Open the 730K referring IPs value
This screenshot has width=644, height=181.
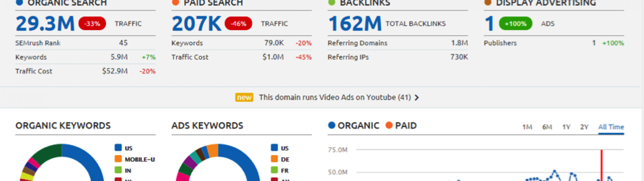click(x=459, y=57)
